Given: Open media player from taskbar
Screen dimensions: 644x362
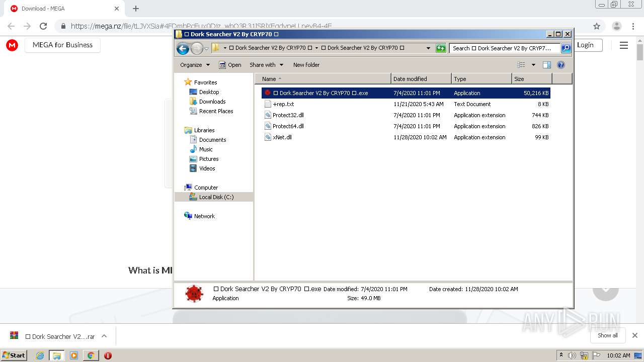Looking at the screenshot, I should click(73, 355).
